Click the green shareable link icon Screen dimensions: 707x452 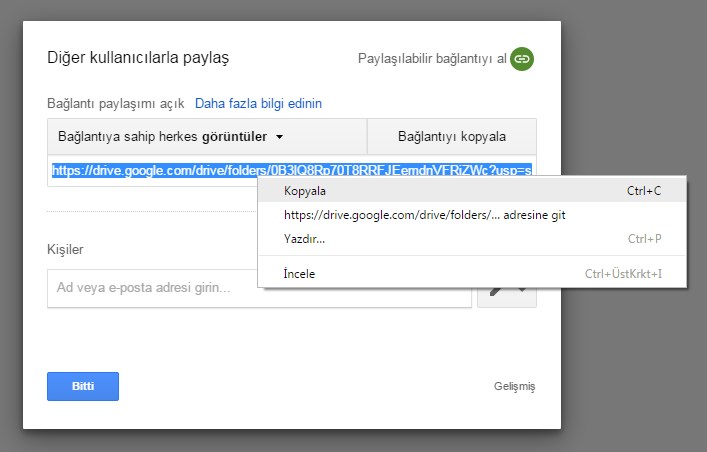521,59
